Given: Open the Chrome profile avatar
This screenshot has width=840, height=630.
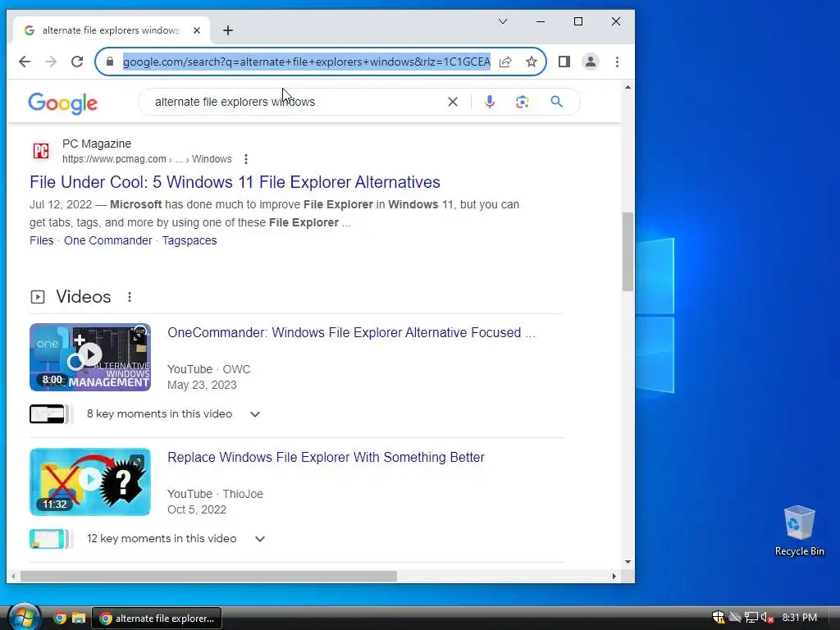Looking at the screenshot, I should tap(591, 62).
